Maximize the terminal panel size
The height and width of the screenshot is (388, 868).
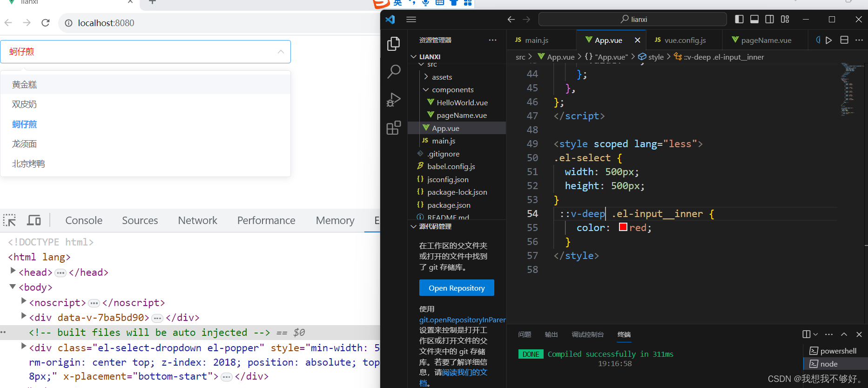(x=844, y=334)
